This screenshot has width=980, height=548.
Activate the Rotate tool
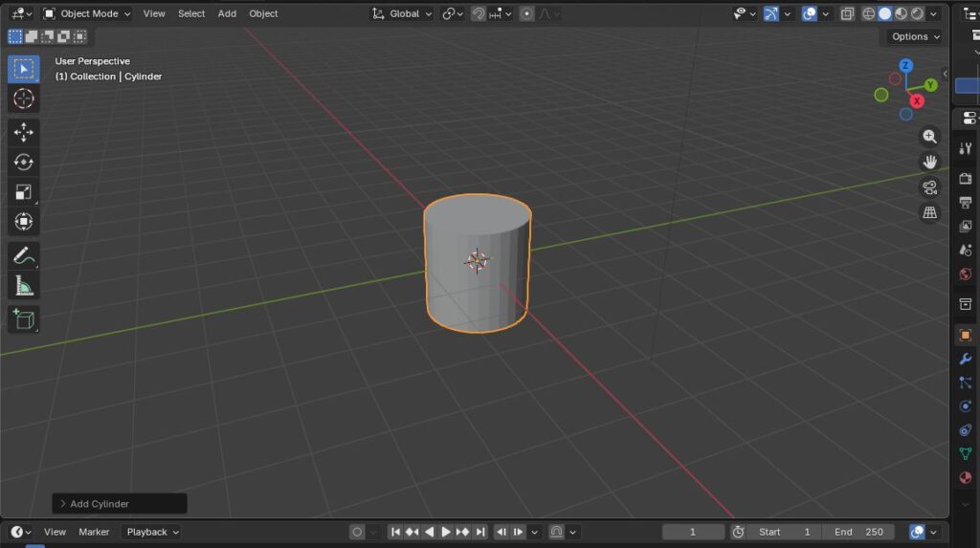click(x=24, y=163)
